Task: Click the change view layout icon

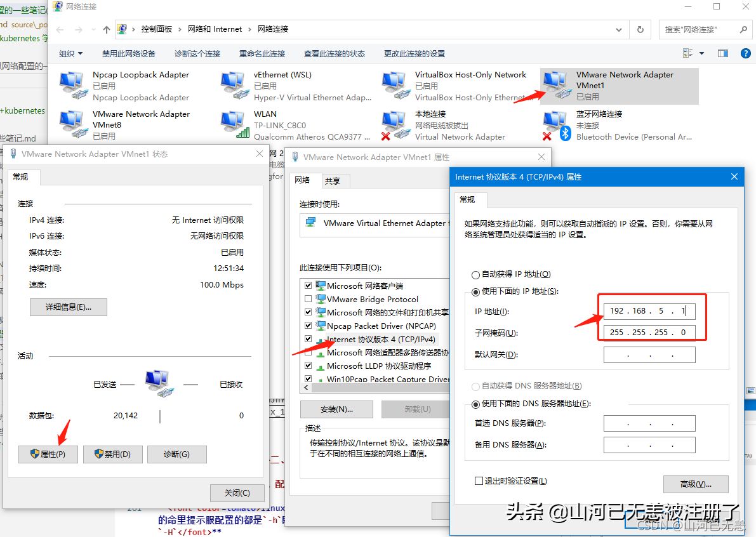Action: click(688, 53)
